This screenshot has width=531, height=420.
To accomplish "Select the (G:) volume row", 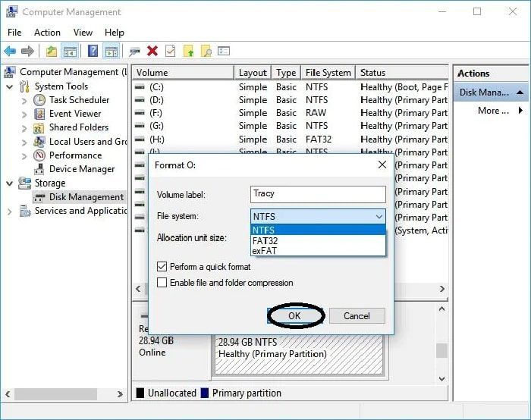I will [291, 126].
